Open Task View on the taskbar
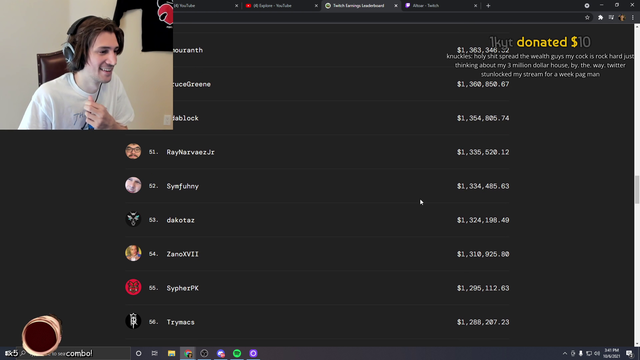Viewport: 640px width, 360px height. [x=155, y=353]
